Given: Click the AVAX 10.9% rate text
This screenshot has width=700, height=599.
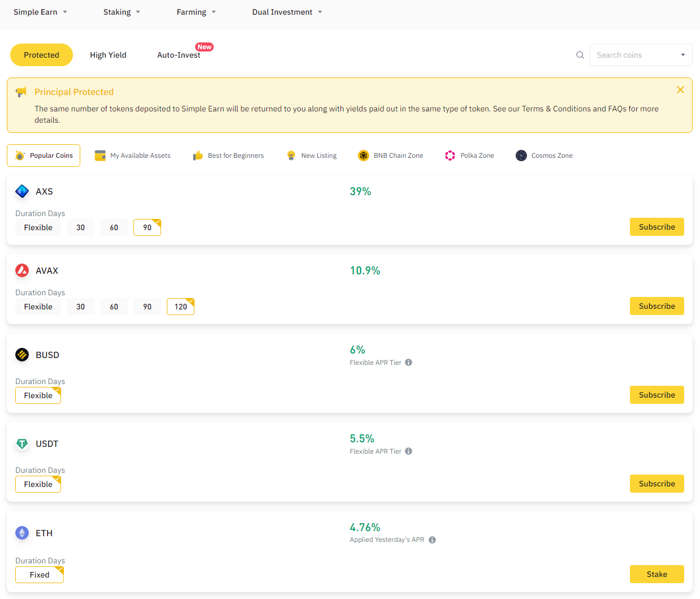Looking at the screenshot, I should click(x=365, y=270).
